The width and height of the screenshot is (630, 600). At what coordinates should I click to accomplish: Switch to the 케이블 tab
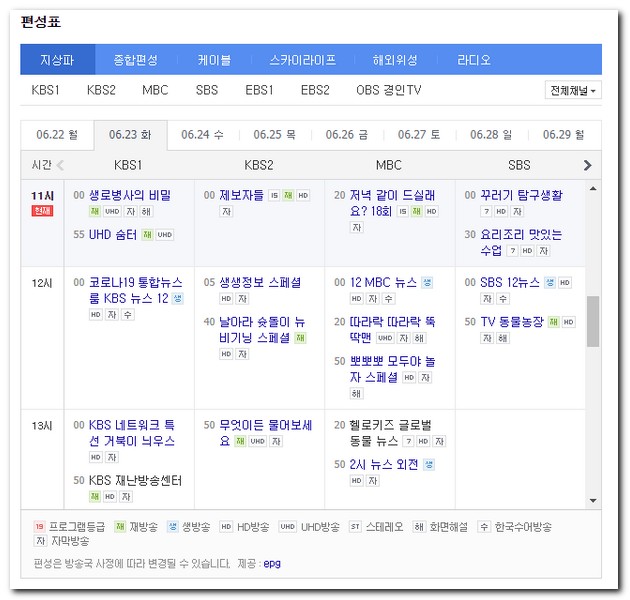213,60
